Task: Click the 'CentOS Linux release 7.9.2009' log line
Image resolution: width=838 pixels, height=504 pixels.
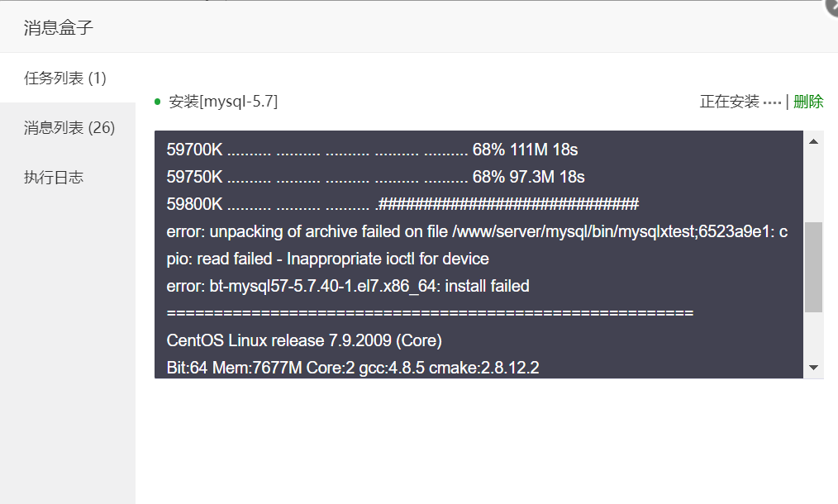Action: (304, 340)
